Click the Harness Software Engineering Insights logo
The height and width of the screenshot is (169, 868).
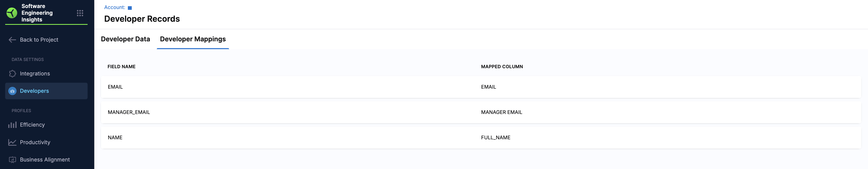point(12,13)
